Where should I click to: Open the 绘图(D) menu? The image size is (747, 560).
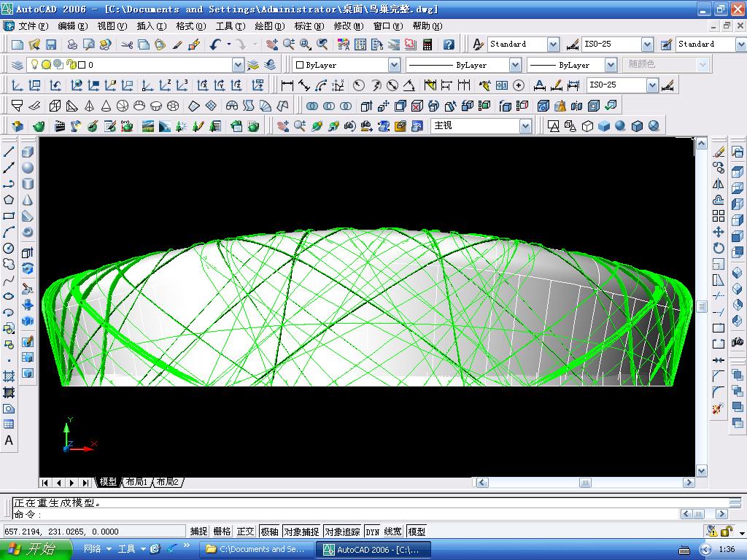point(270,26)
